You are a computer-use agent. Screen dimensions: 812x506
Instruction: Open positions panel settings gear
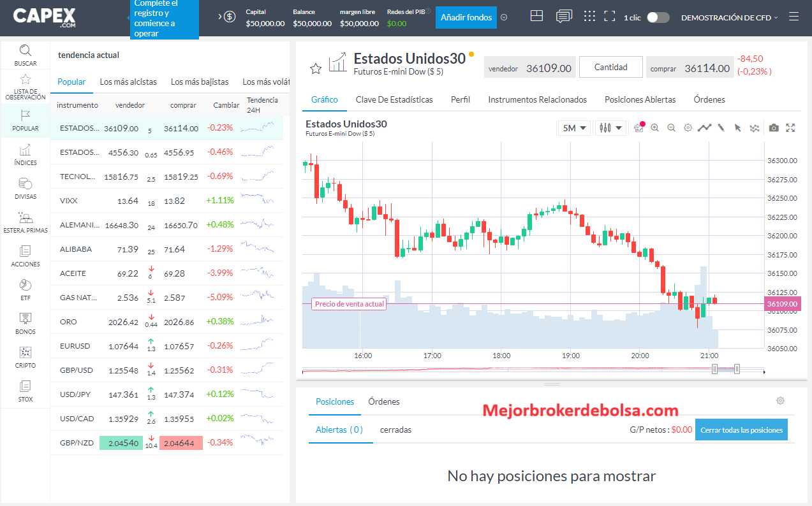[780, 401]
